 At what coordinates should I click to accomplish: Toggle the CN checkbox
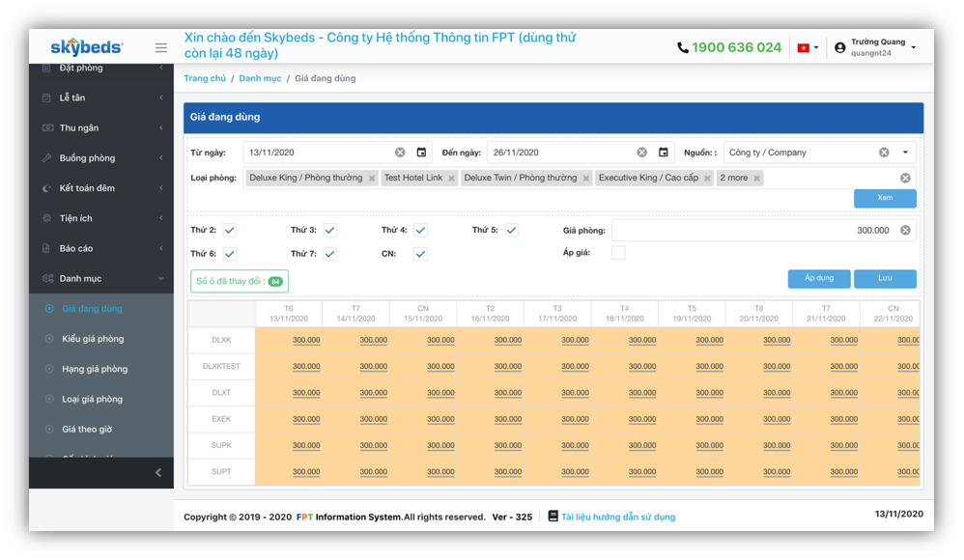tap(420, 254)
